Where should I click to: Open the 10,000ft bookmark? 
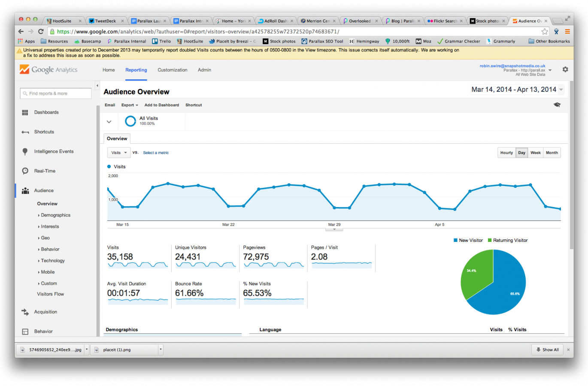[397, 41]
